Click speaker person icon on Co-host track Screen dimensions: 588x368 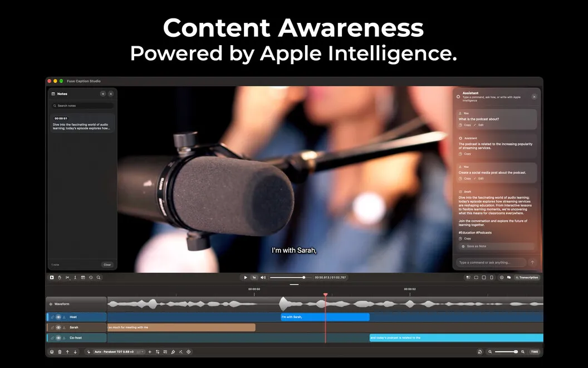coord(64,338)
